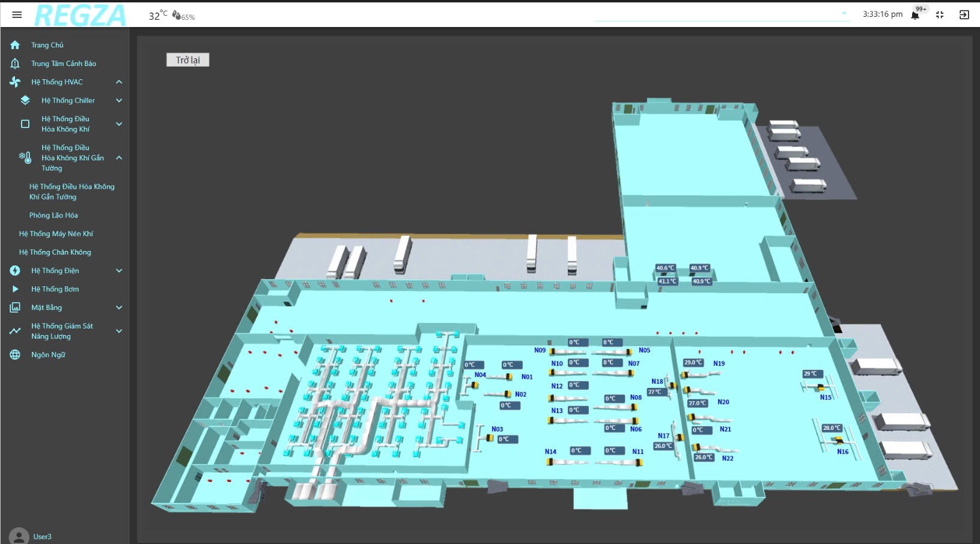Click the logout icon

coord(964,15)
